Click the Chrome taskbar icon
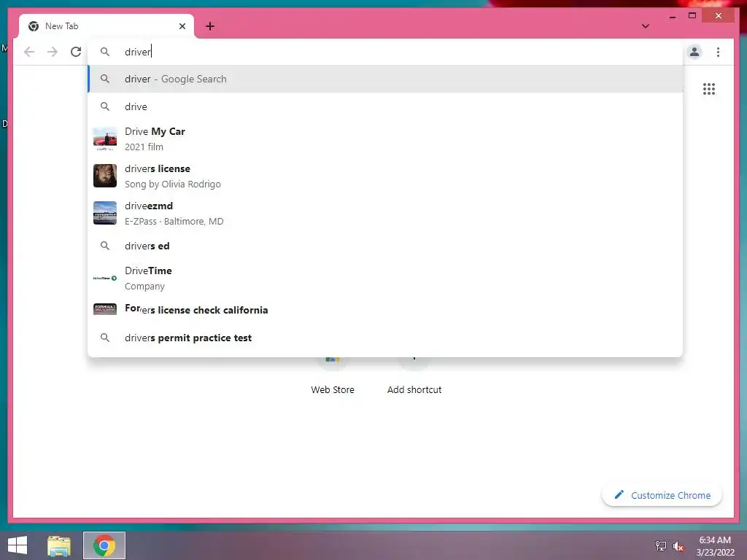This screenshot has height=560, width=747. tap(104, 545)
